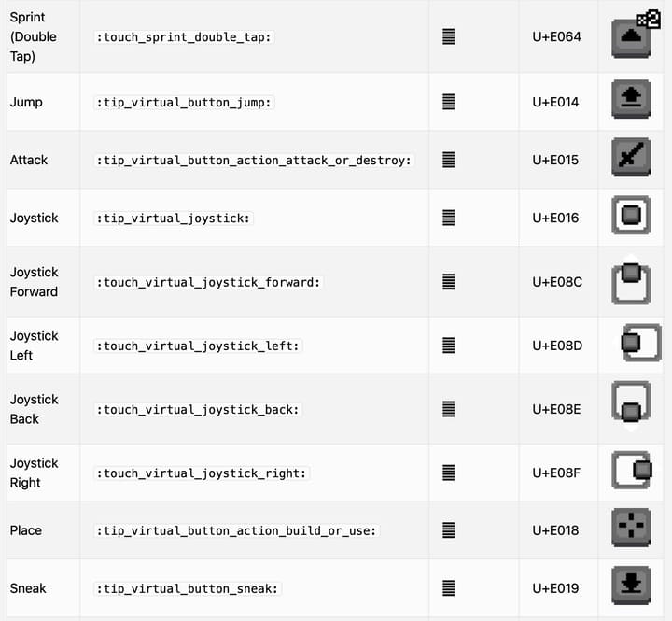Click the U+E08C unicode value
This screenshot has width=672, height=621.
[x=557, y=282]
